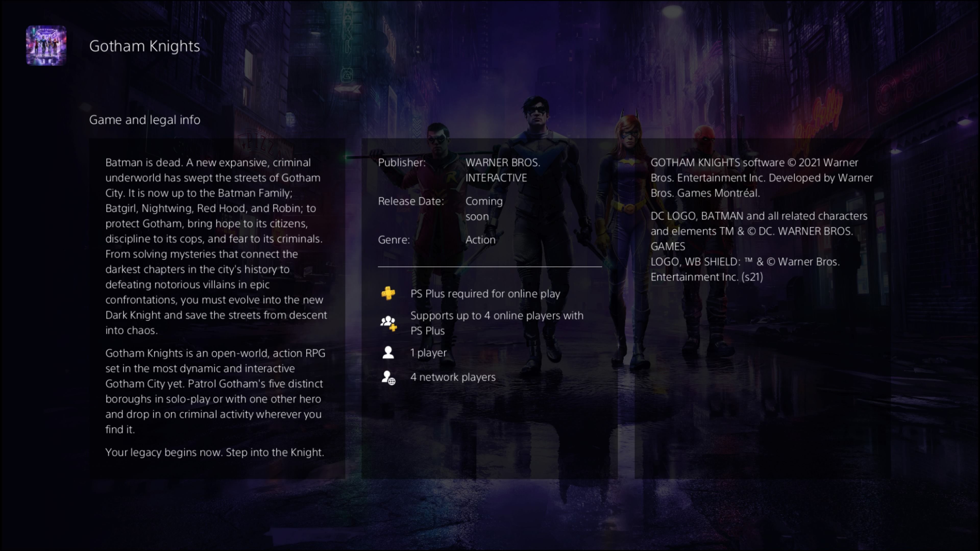Click the 'Publisher:' label
This screenshot has height=551, width=980.
[402, 162]
